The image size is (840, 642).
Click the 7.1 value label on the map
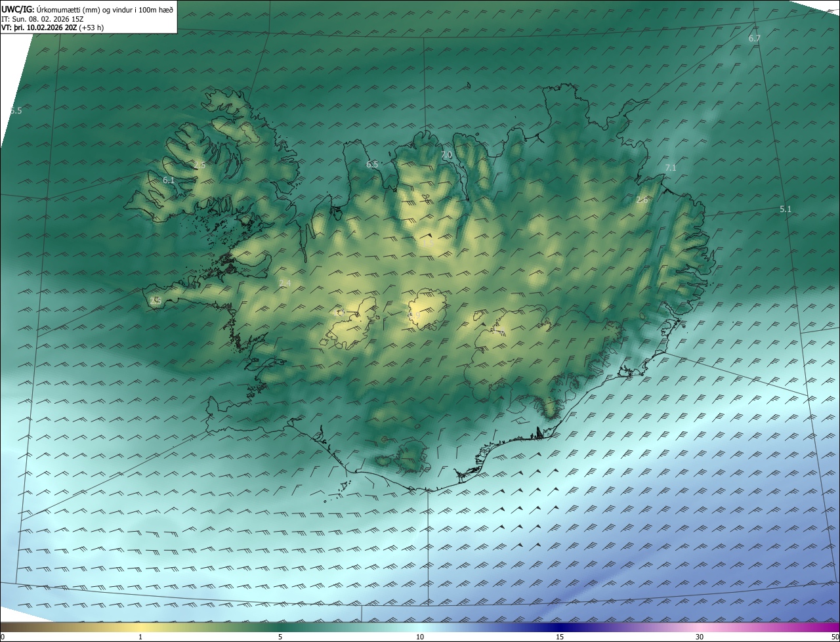(670, 168)
